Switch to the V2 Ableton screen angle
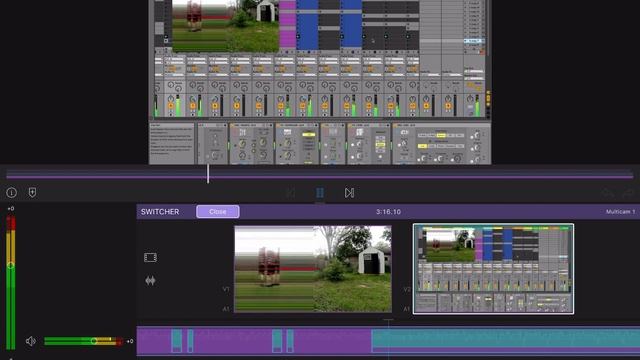This screenshot has width=640, height=360. [x=493, y=269]
